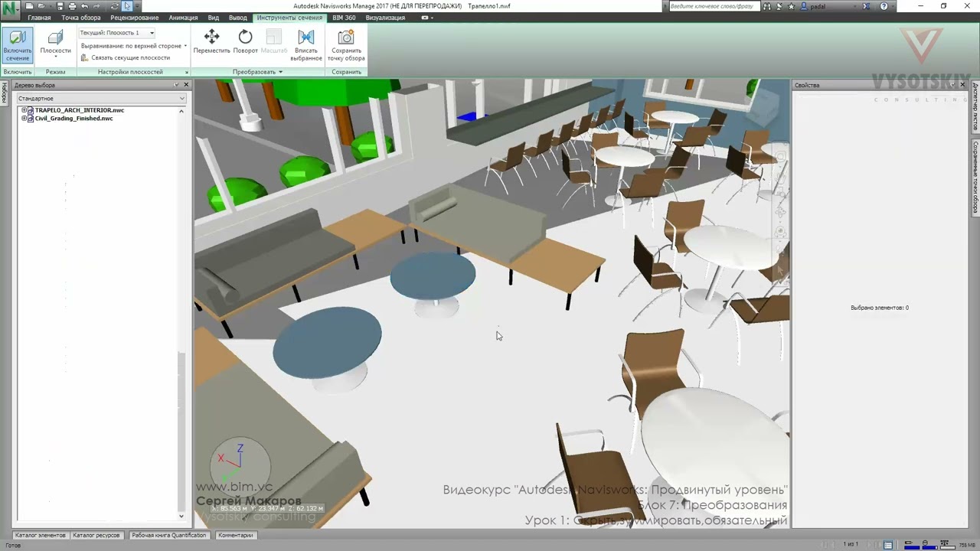Open the Текущий: Плоскость 1 combo box
Image resolution: width=980 pixels, height=551 pixels.
(x=116, y=33)
